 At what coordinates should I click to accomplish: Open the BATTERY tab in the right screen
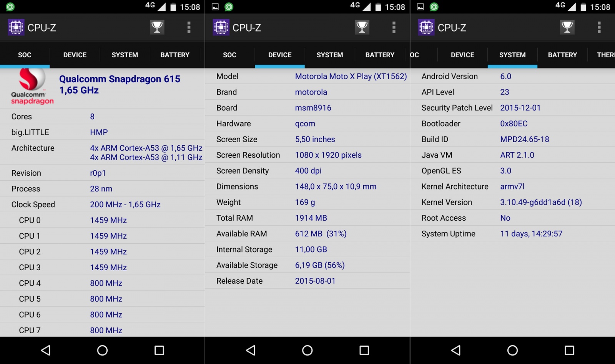562,55
